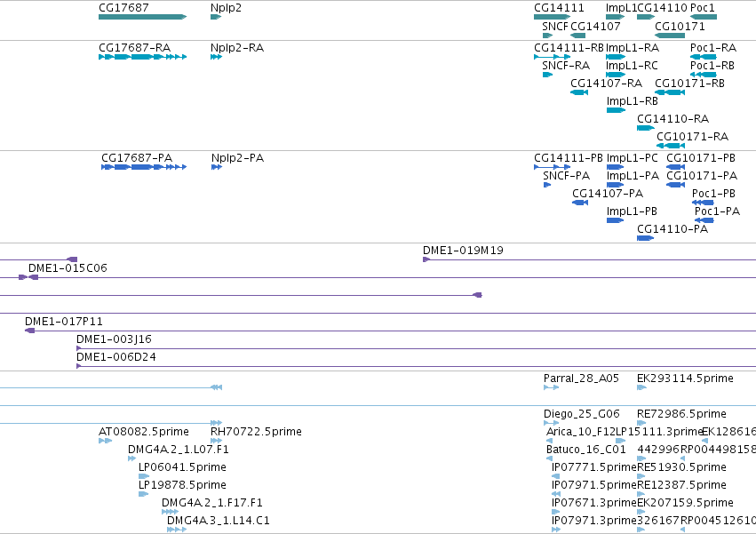
Task: Click the SNCF gene glyph
Action: coord(548,36)
